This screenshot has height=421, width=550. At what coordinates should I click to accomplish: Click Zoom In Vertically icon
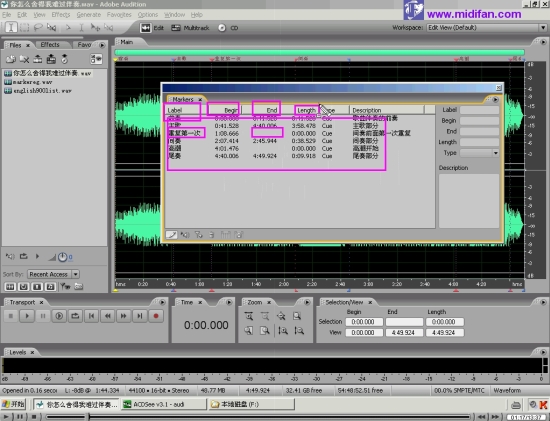pos(283,330)
